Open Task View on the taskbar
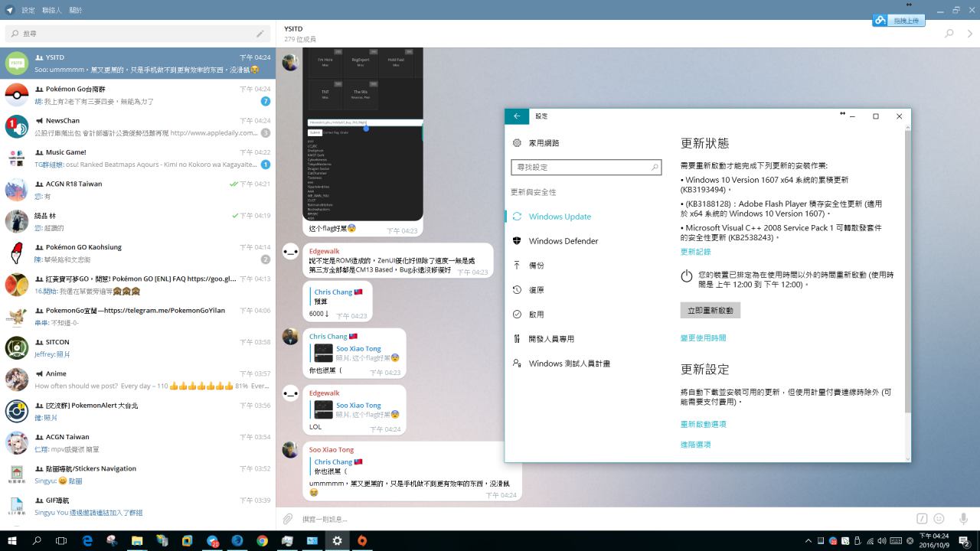The height and width of the screenshot is (551, 980). [x=62, y=540]
